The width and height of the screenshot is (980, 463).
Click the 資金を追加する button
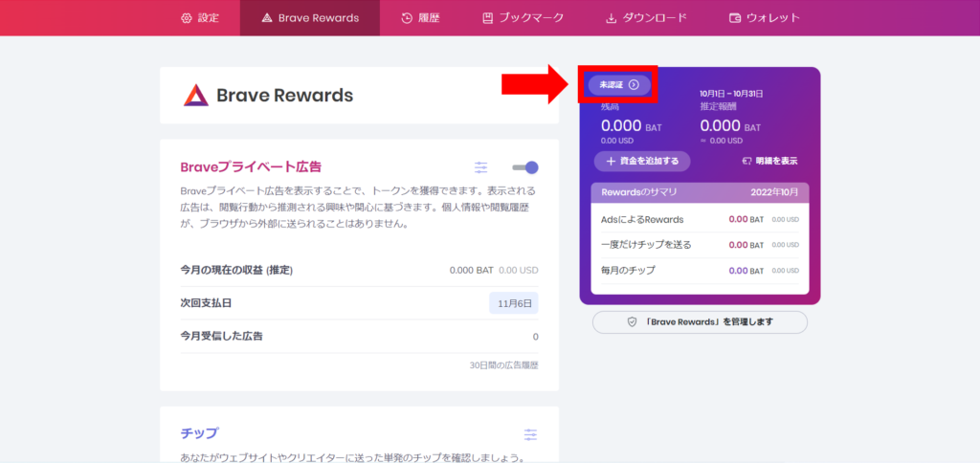pos(642,162)
